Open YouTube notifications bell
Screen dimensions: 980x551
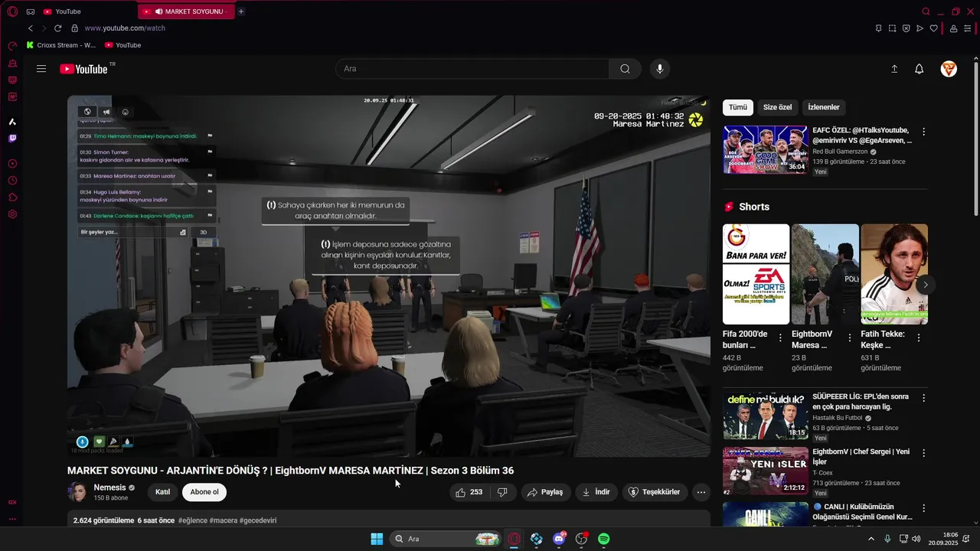pos(919,69)
